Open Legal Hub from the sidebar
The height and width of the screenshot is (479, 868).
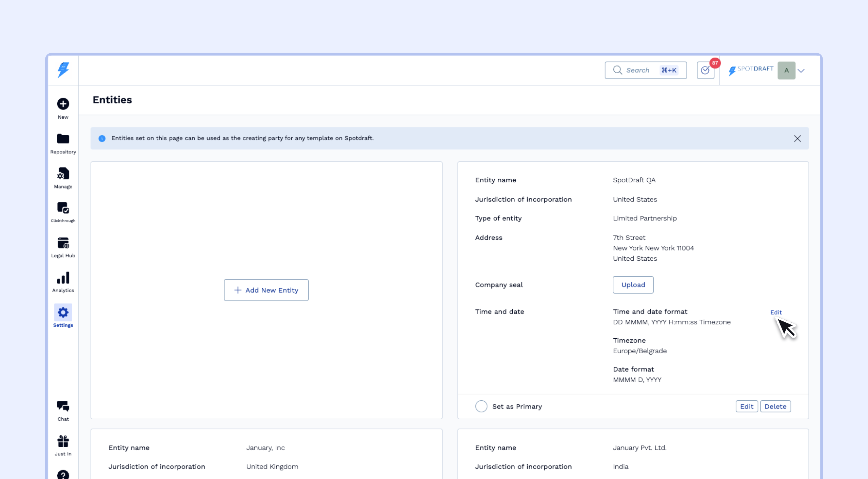point(63,243)
